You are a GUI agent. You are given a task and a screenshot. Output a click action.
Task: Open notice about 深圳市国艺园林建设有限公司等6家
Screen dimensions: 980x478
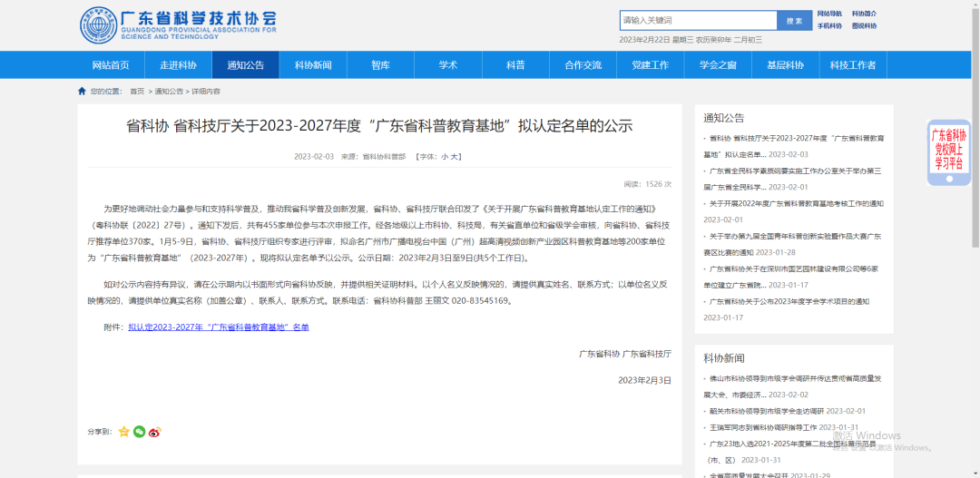tap(791, 277)
